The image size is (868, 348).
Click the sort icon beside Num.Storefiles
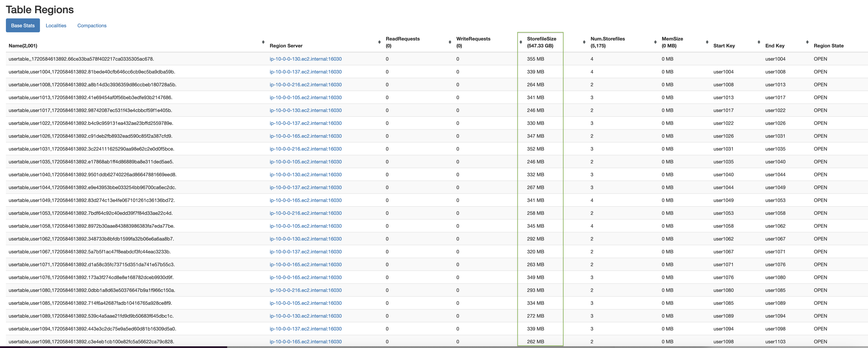click(x=584, y=42)
